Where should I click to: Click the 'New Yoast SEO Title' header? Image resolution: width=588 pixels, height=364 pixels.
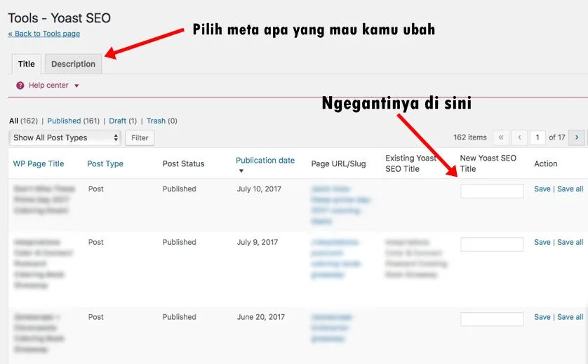[x=488, y=163]
